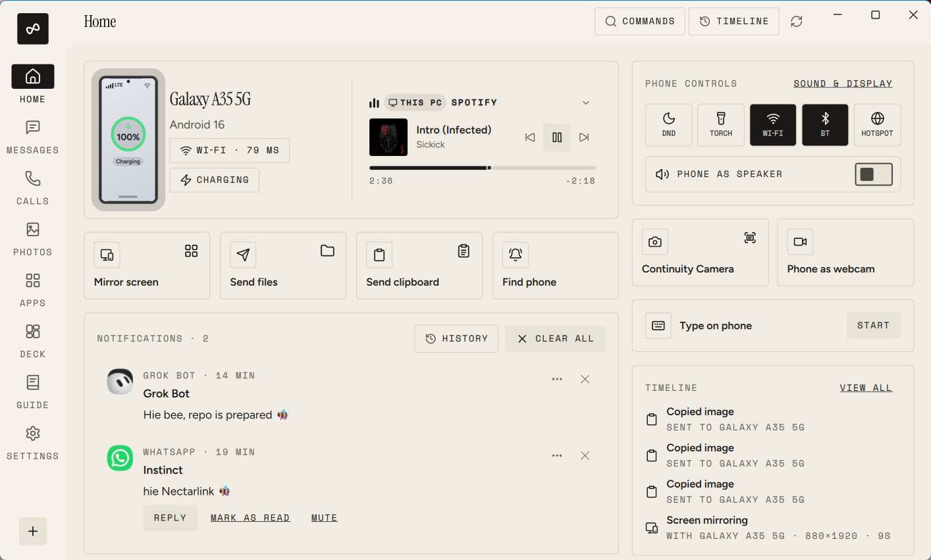931x560 pixels.
Task: Click the Charging status badge
Action: pyautogui.click(x=215, y=180)
